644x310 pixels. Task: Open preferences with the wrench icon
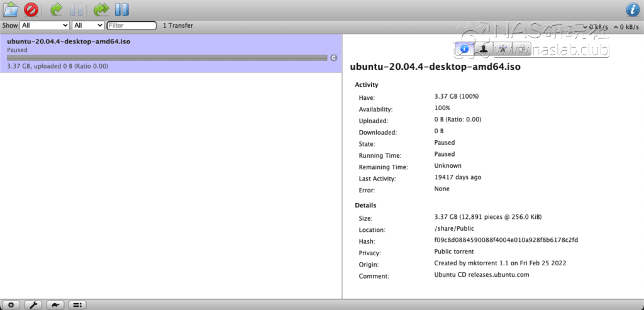point(33,305)
